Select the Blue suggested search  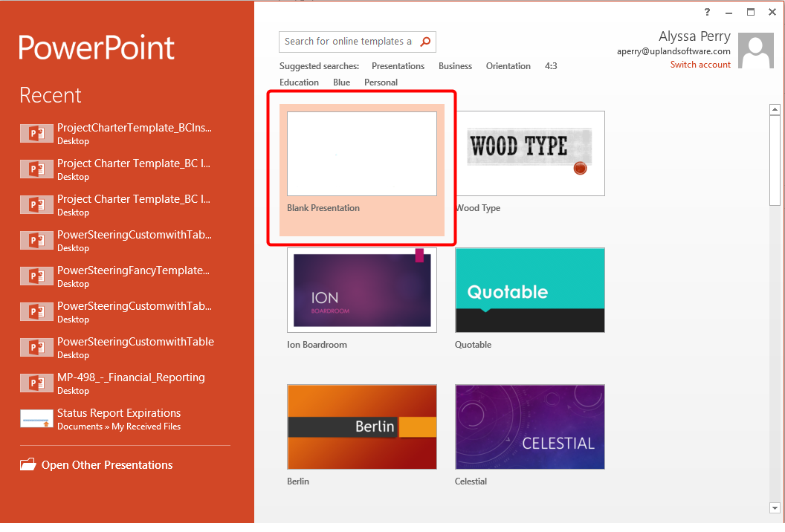tap(341, 82)
